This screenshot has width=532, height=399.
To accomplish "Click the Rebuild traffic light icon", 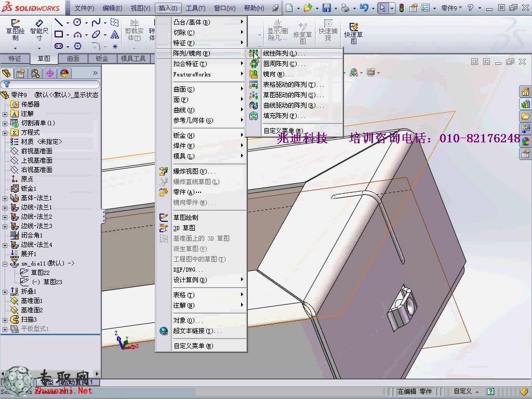I will tap(402, 8).
